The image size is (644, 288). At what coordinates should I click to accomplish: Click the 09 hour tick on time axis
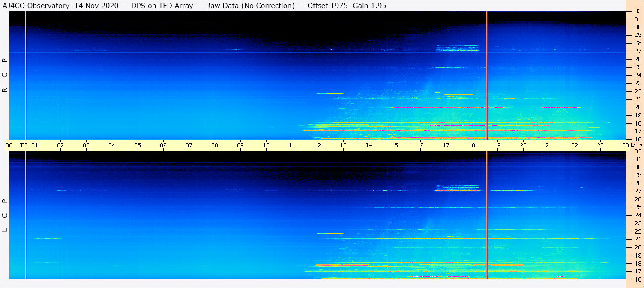point(240,145)
